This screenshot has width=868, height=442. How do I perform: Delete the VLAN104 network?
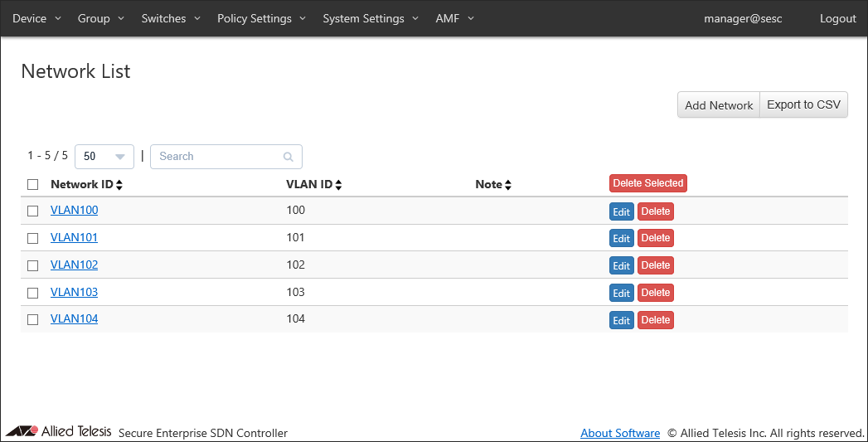click(655, 320)
